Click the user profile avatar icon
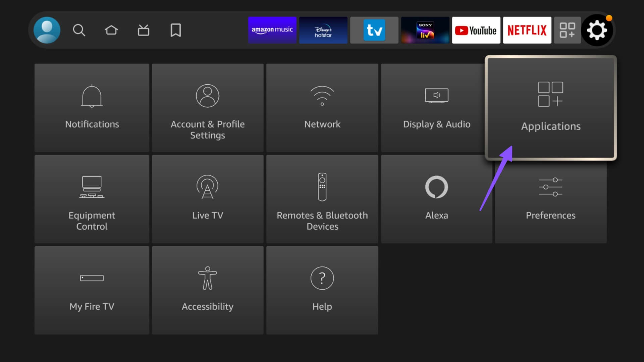Image resolution: width=644 pixels, height=362 pixels. [47, 30]
